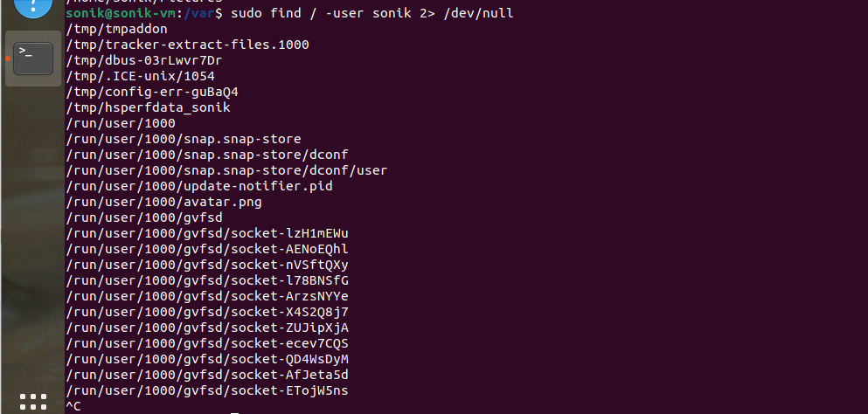
Task: Open the Terminal icon in the dock
Action: click(x=33, y=58)
